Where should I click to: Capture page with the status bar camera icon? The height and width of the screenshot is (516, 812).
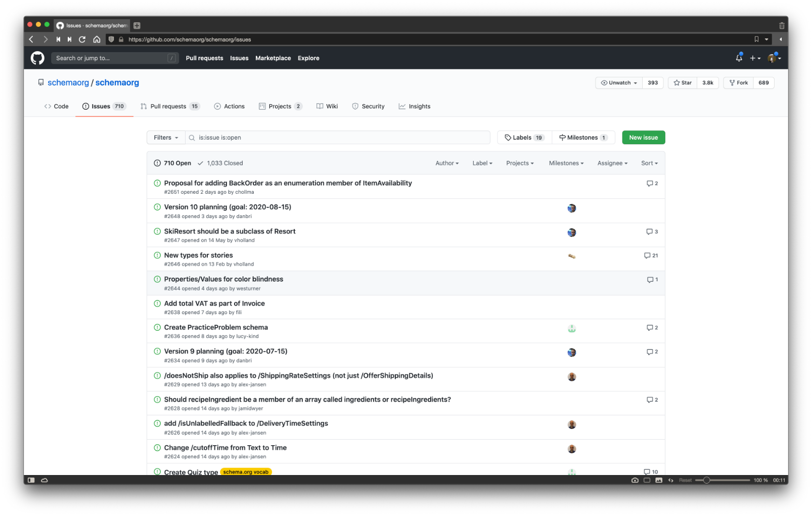[x=635, y=480]
